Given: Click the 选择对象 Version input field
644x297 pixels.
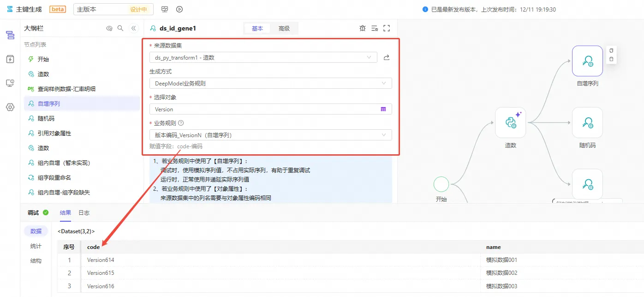Looking at the screenshot, I should click(x=263, y=109).
